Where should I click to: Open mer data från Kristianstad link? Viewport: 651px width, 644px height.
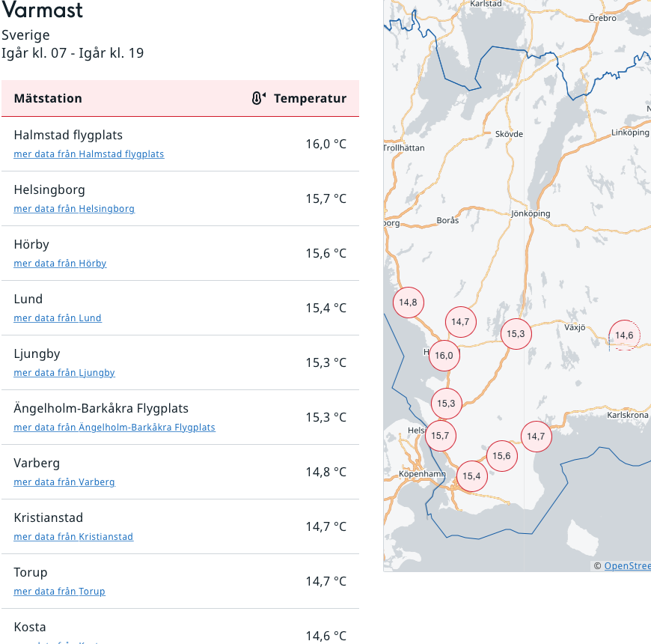pyautogui.click(x=73, y=537)
